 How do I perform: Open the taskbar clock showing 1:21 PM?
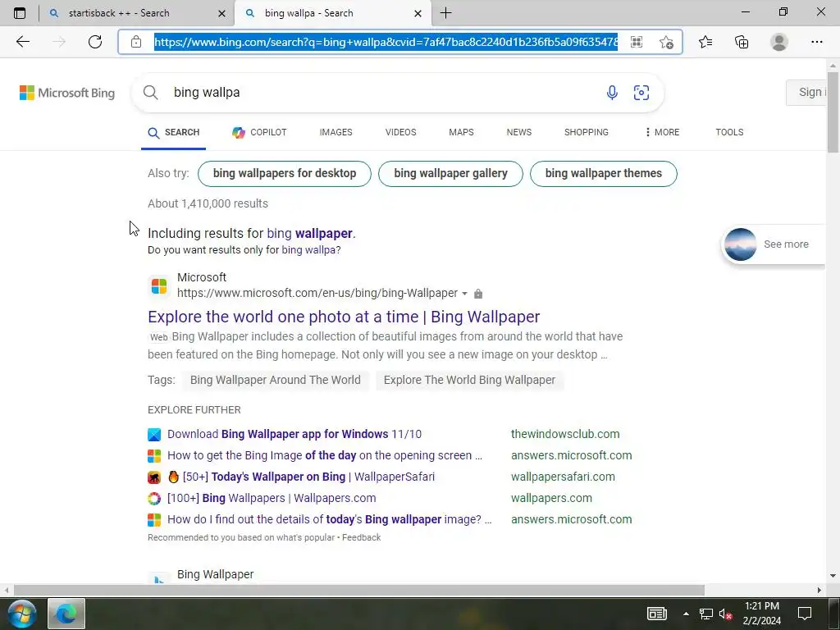click(762, 614)
